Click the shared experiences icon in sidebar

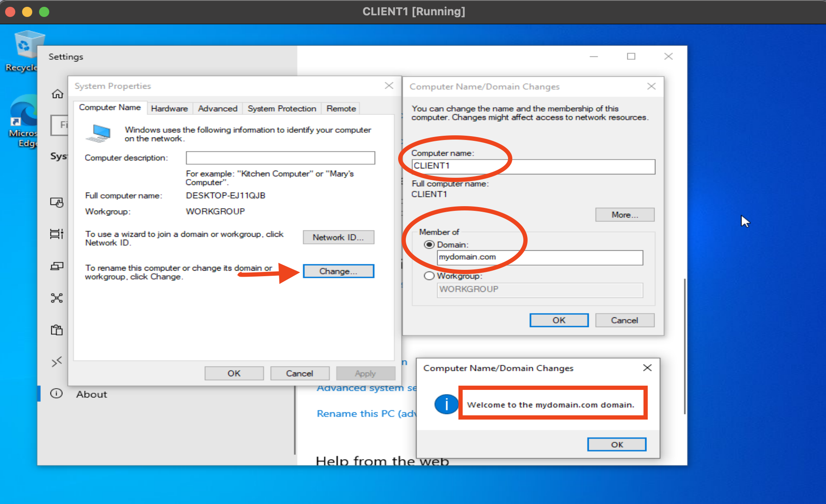pyautogui.click(x=57, y=298)
